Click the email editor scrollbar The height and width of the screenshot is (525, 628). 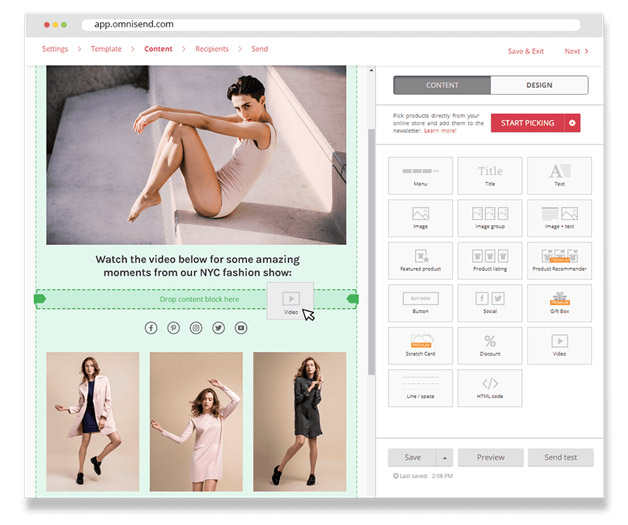coord(371,251)
